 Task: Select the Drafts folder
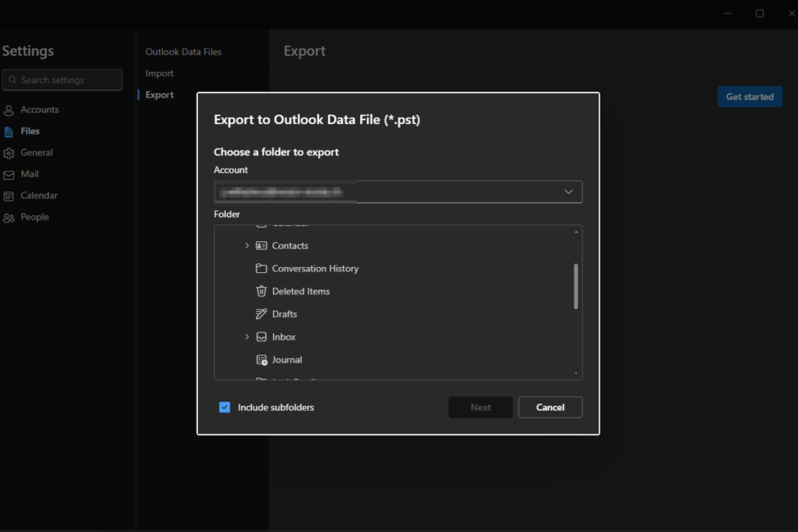(285, 314)
